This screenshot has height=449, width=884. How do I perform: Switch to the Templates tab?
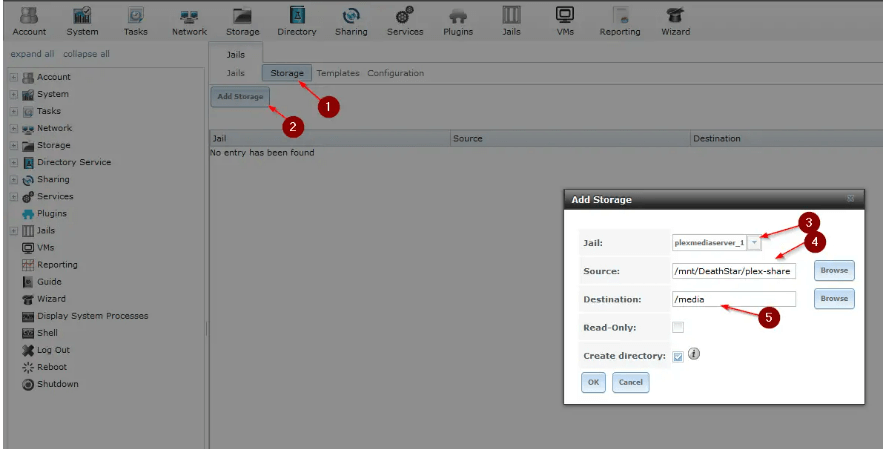coord(337,73)
